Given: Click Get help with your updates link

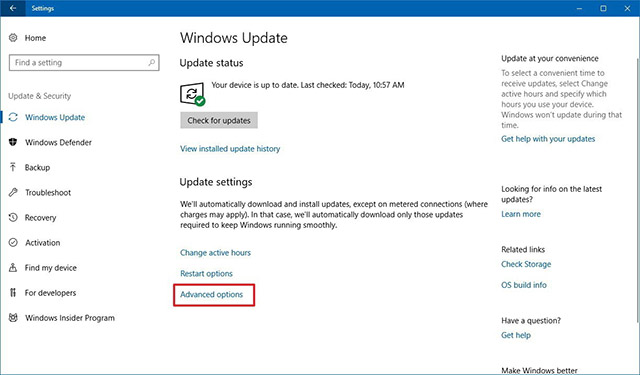Looking at the screenshot, I should pos(548,139).
